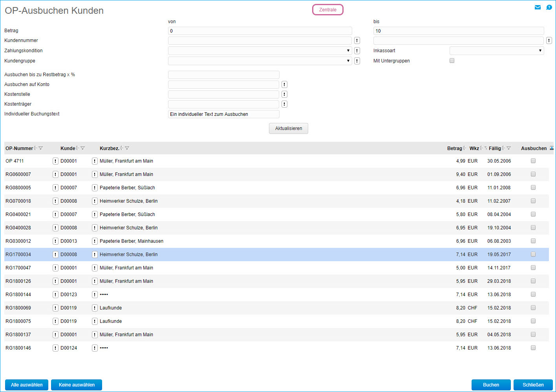Check Ausbuchen box for row RG1800069
556x392 pixels.
point(533,308)
